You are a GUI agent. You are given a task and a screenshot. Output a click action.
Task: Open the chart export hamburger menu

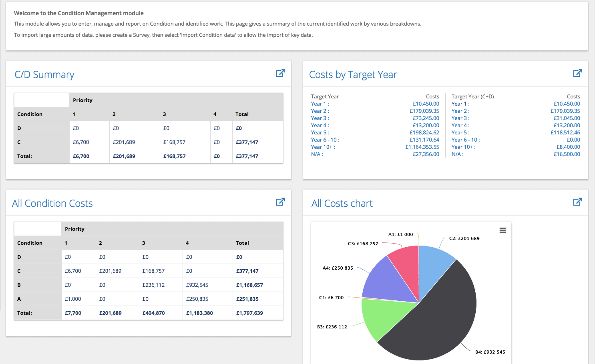(503, 230)
